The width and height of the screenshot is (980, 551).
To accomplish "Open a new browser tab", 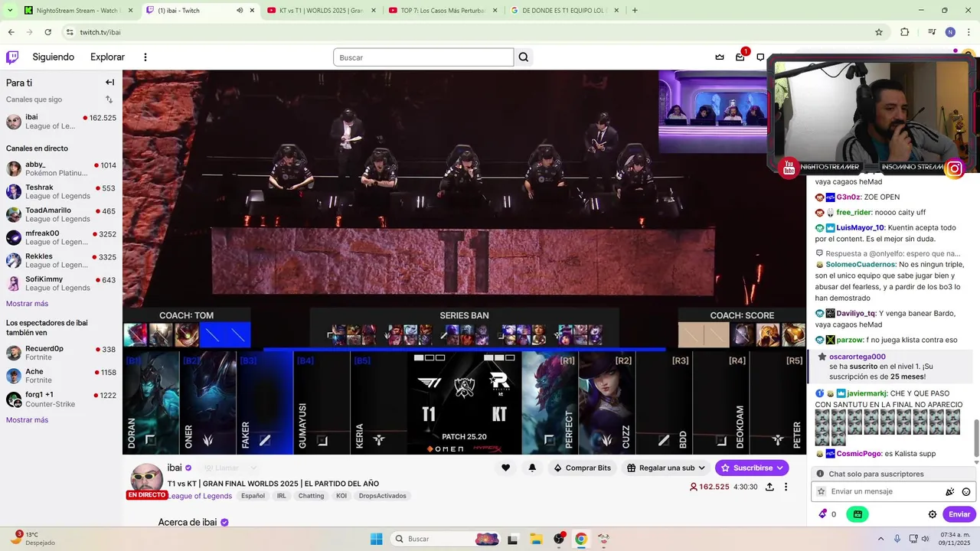I will coord(635,11).
